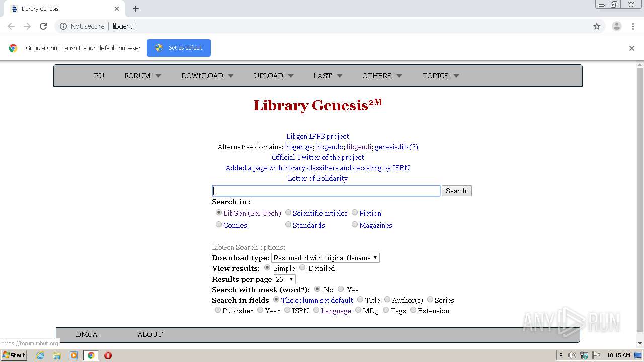The width and height of the screenshot is (644, 362).
Task: Click the browser back arrow
Action: (11, 26)
